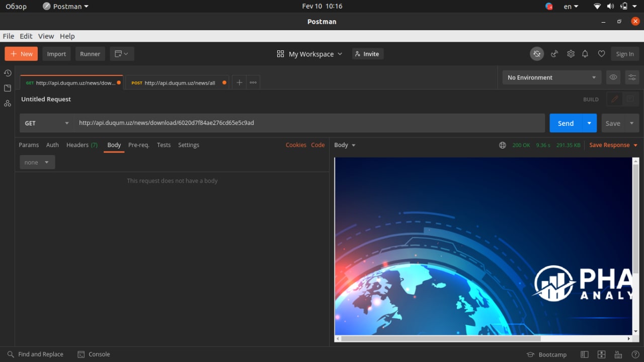The width and height of the screenshot is (644, 362).
Task: Open the new window dropdown button
Action: tap(122, 54)
